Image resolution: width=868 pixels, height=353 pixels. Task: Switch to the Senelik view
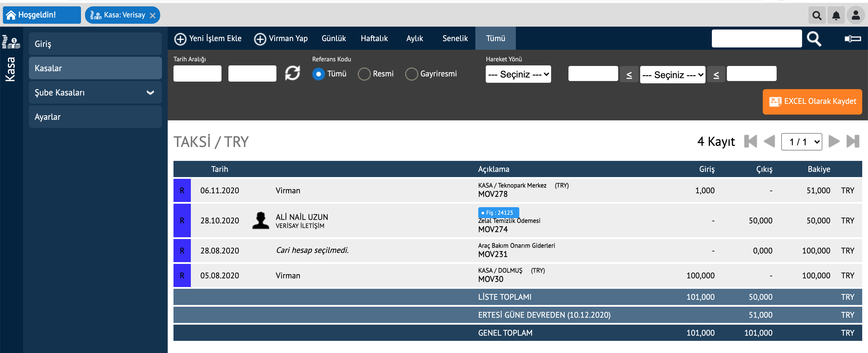pos(455,38)
